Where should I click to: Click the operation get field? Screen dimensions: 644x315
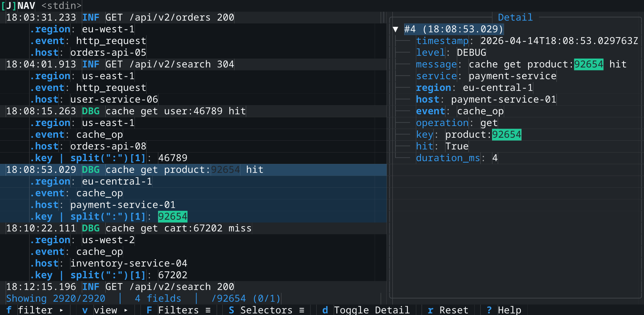tap(457, 123)
